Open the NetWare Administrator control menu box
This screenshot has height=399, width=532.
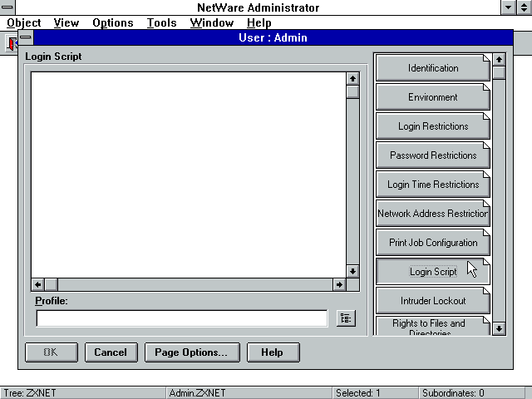click(x=7, y=7)
